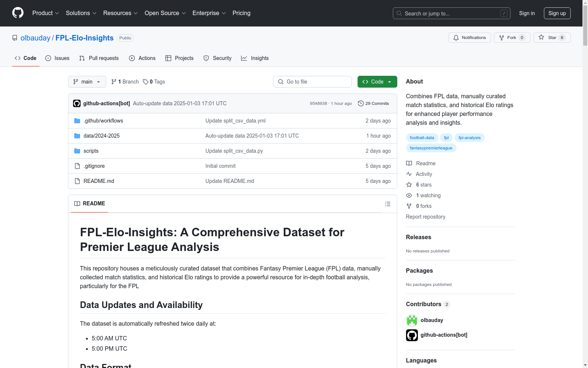Star the FPL-Elo-Insights repository
The height and width of the screenshot is (368, 588).
552,38
